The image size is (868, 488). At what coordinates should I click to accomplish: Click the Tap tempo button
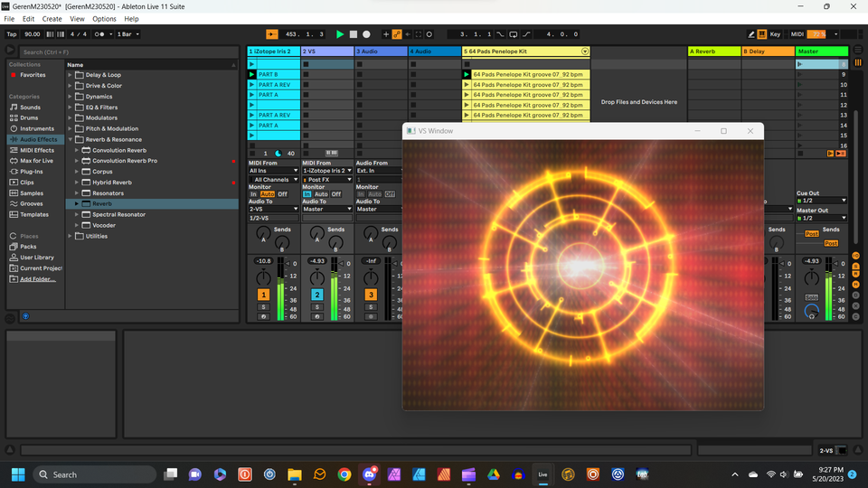[12, 34]
